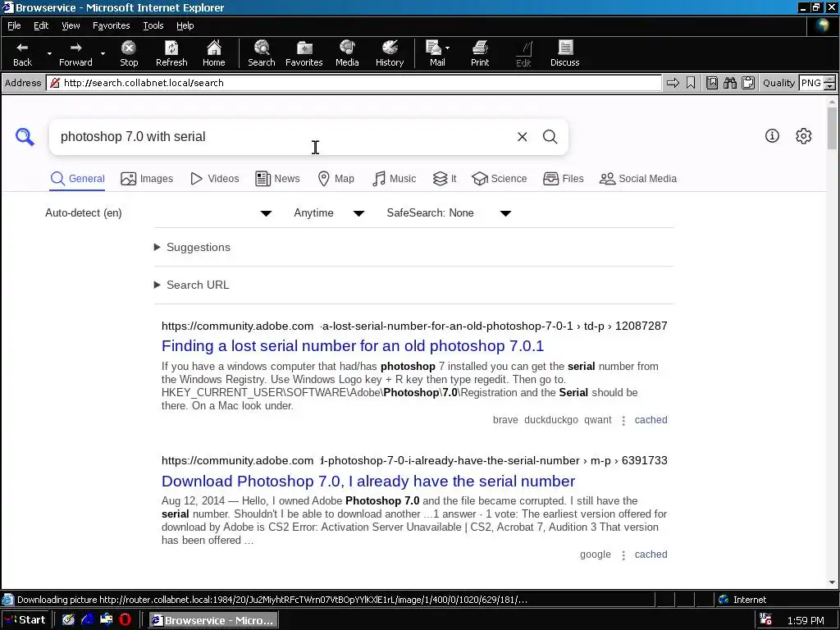Open the Mail button dropdown arrow

(x=447, y=48)
